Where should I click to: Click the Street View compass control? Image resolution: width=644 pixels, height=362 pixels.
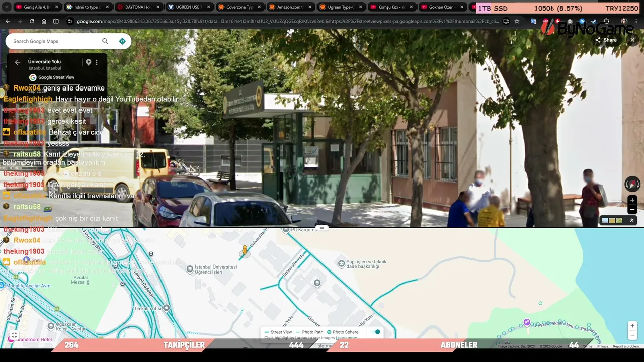click(632, 184)
